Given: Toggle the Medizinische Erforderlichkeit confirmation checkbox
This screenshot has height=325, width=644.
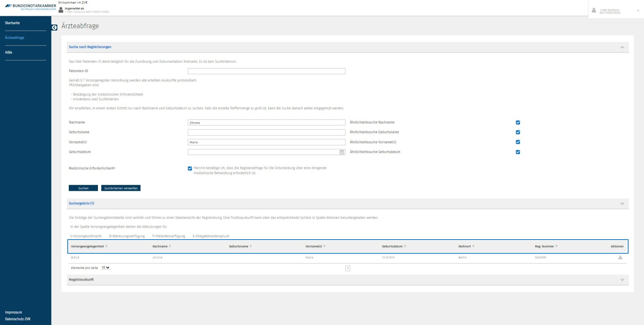Looking at the screenshot, I should (190, 168).
